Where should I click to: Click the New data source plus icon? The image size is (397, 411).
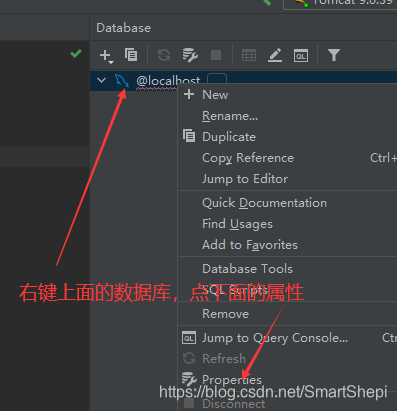point(106,55)
